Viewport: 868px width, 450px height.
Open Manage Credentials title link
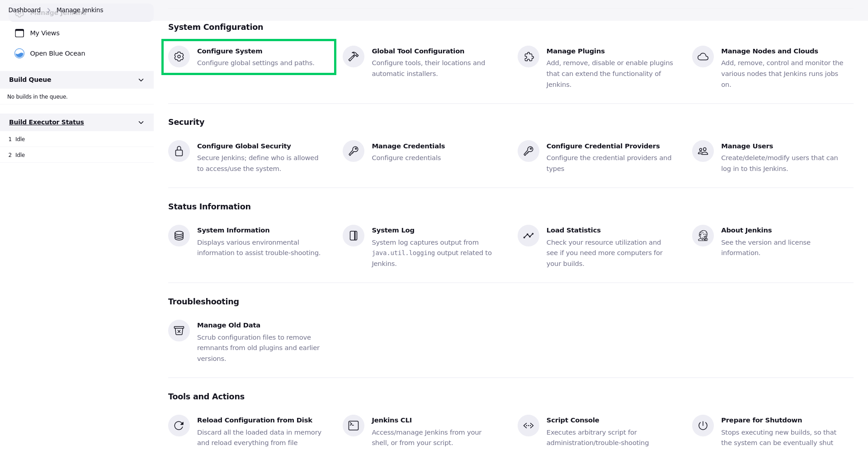pos(408,146)
